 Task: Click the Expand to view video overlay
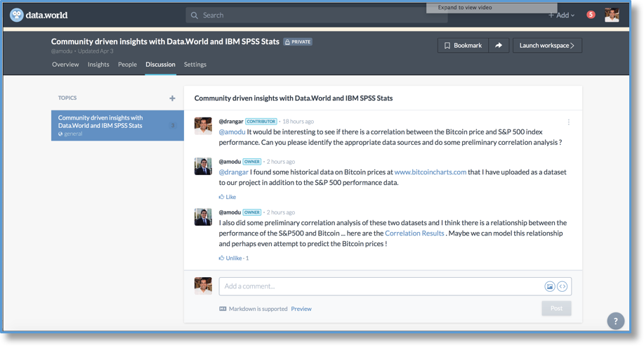(x=492, y=8)
